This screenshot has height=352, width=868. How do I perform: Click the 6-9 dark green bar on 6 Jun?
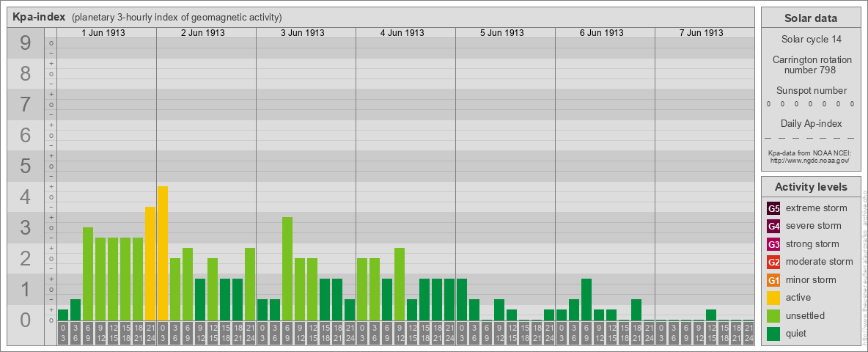(x=586, y=299)
